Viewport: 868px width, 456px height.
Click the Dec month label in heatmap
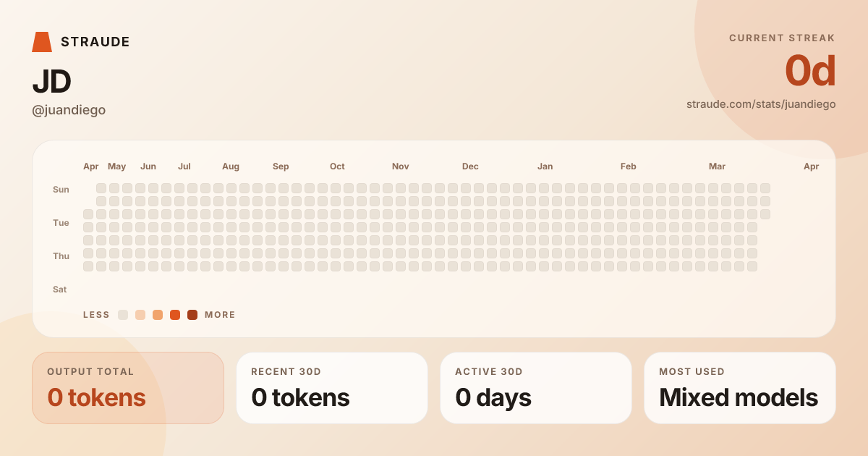470,166
